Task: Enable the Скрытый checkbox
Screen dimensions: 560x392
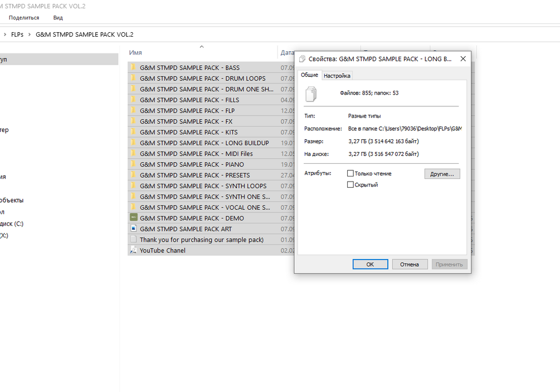Action: pos(350,184)
